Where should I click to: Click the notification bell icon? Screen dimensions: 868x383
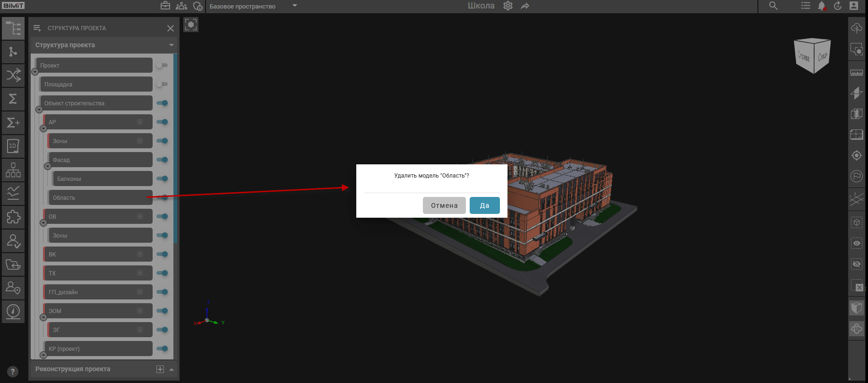click(821, 6)
